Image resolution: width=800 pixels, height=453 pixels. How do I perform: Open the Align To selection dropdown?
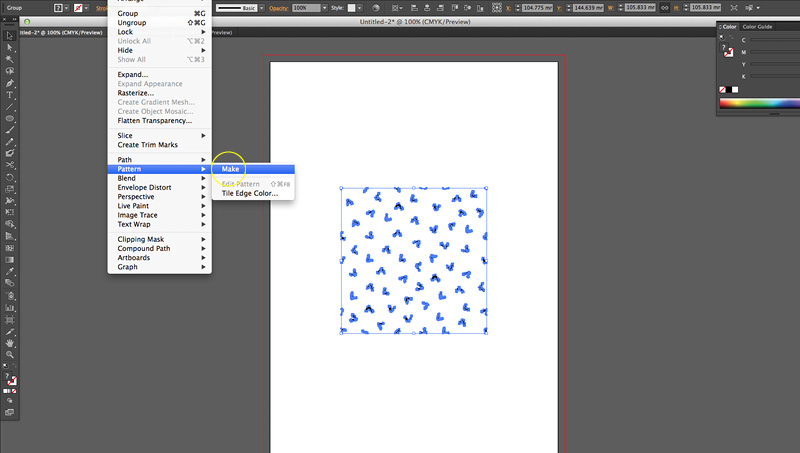pyautogui.click(x=397, y=8)
